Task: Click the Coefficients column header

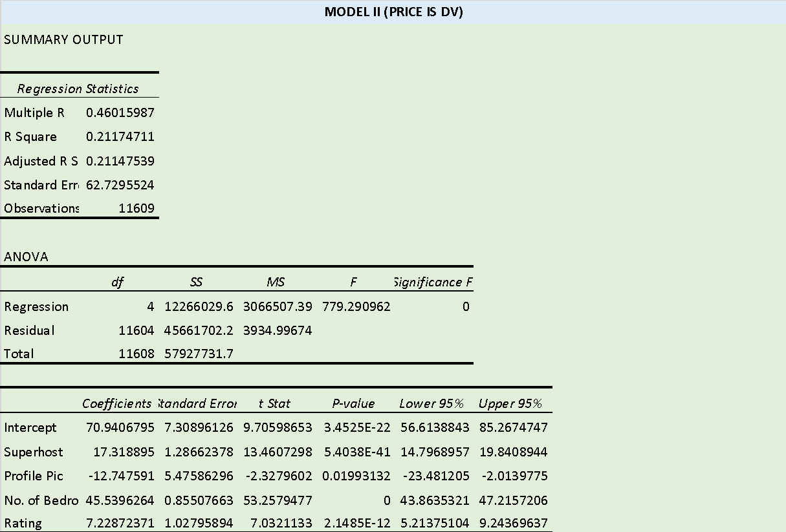Action: pos(117,403)
